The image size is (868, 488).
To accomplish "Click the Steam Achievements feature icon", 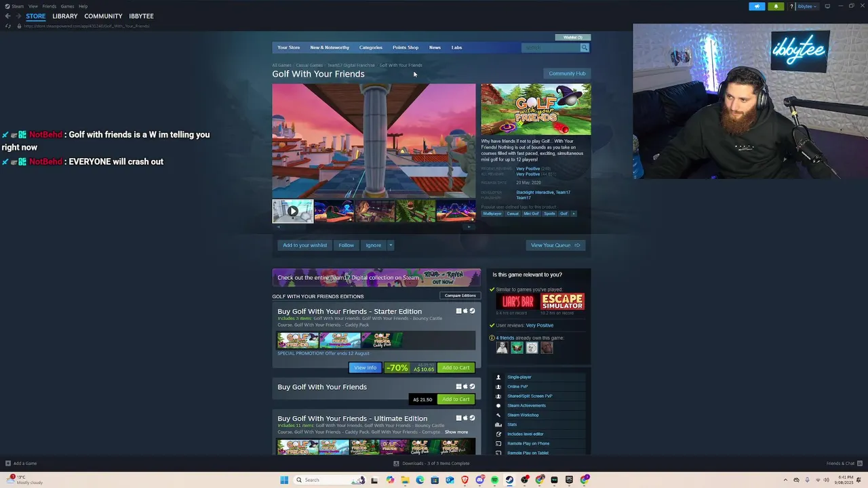I will (498, 405).
